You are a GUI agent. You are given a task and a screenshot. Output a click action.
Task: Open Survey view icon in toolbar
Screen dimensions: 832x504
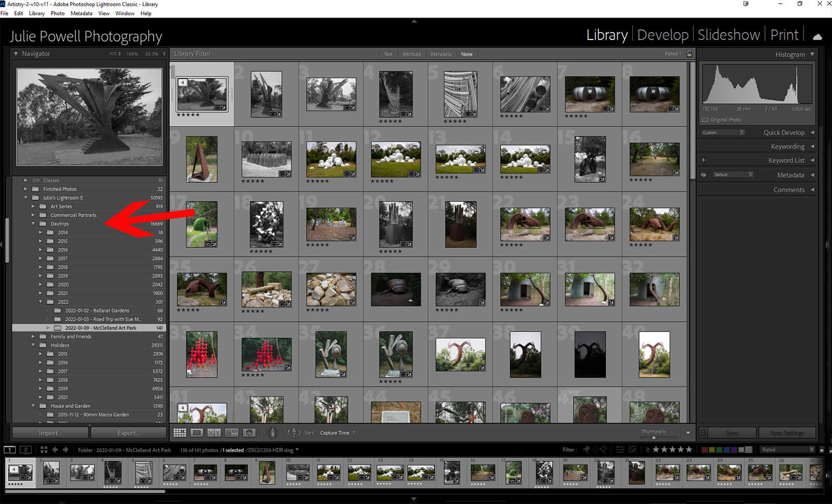(x=231, y=433)
